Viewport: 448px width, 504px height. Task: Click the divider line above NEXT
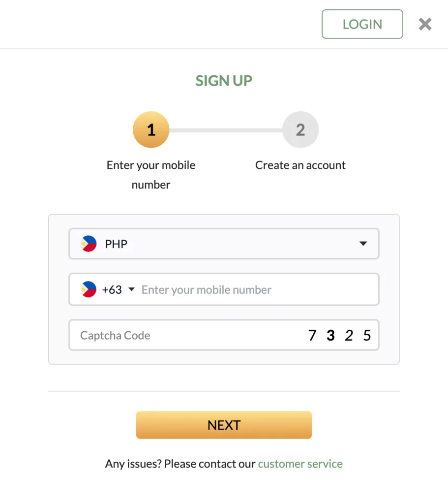coord(224,390)
